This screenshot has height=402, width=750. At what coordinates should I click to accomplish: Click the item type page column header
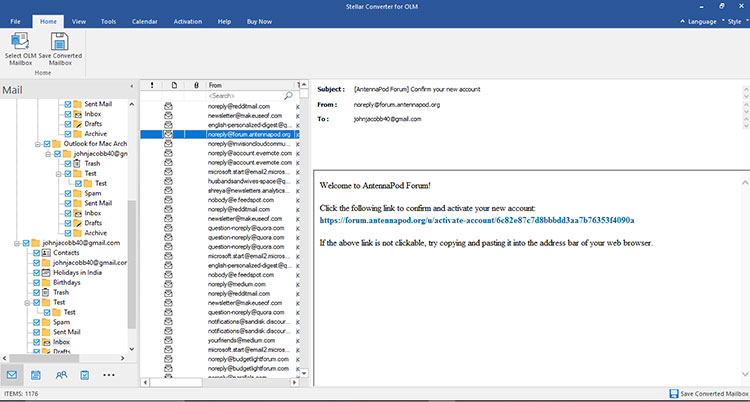click(x=174, y=85)
